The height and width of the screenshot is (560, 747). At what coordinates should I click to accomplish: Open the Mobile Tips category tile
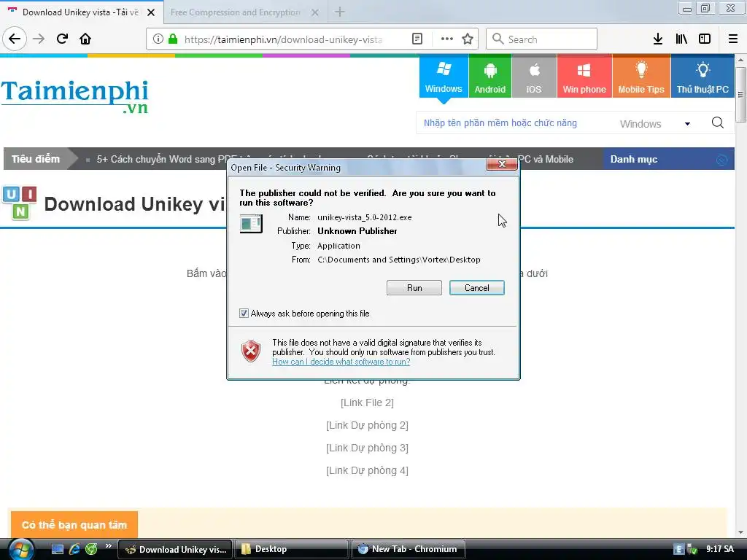pyautogui.click(x=641, y=77)
